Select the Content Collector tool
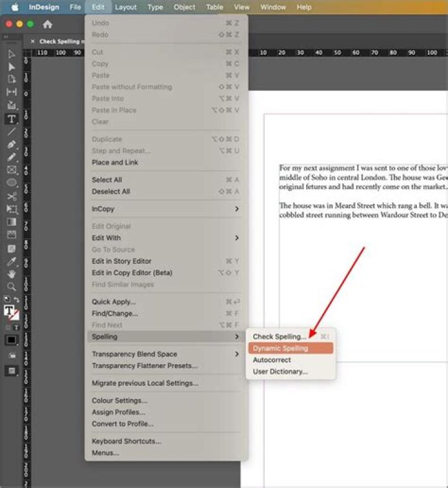Screen dimensions: 448x488 pyautogui.click(x=11, y=105)
